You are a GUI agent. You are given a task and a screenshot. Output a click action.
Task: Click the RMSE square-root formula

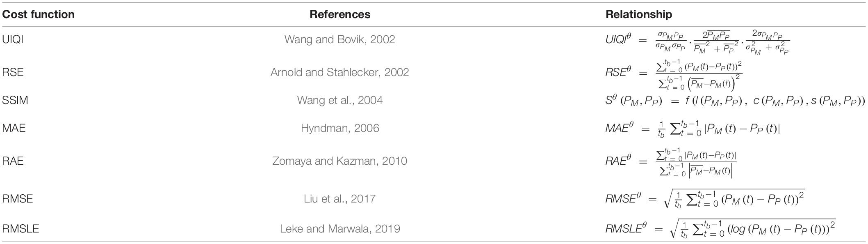[705, 198]
